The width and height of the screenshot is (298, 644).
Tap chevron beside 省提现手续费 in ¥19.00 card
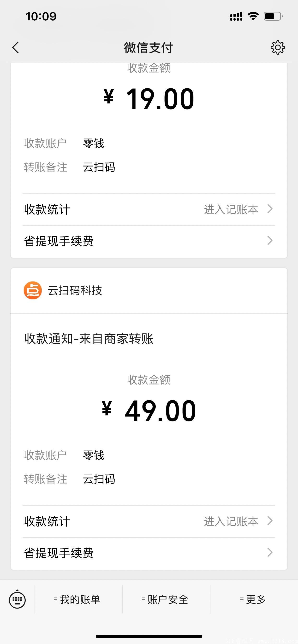coord(270,241)
